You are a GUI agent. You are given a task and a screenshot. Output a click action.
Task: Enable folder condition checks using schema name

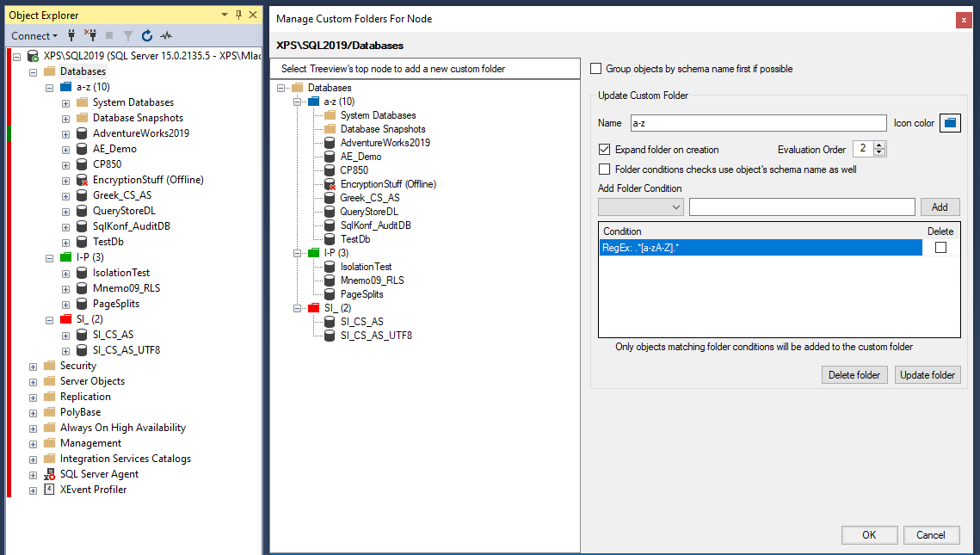point(604,170)
